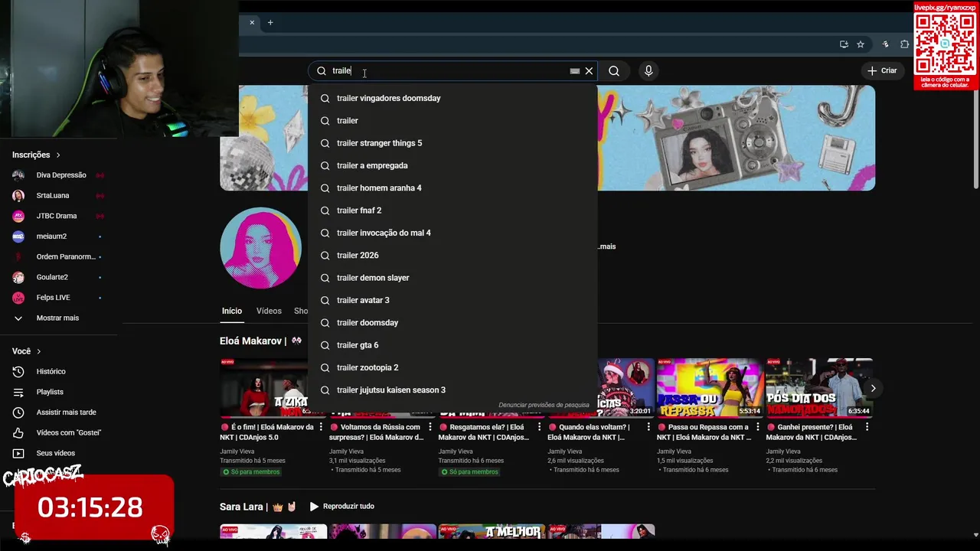Choose suggestion 'trailer demon slayer'
The image size is (980, 551).
click(452, 278)
